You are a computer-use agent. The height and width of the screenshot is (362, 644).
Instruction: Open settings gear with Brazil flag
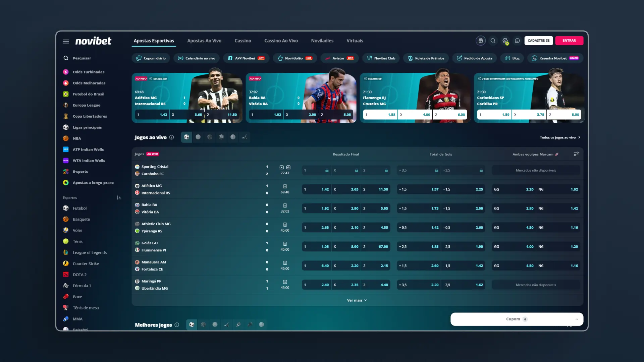coord(505,41)
